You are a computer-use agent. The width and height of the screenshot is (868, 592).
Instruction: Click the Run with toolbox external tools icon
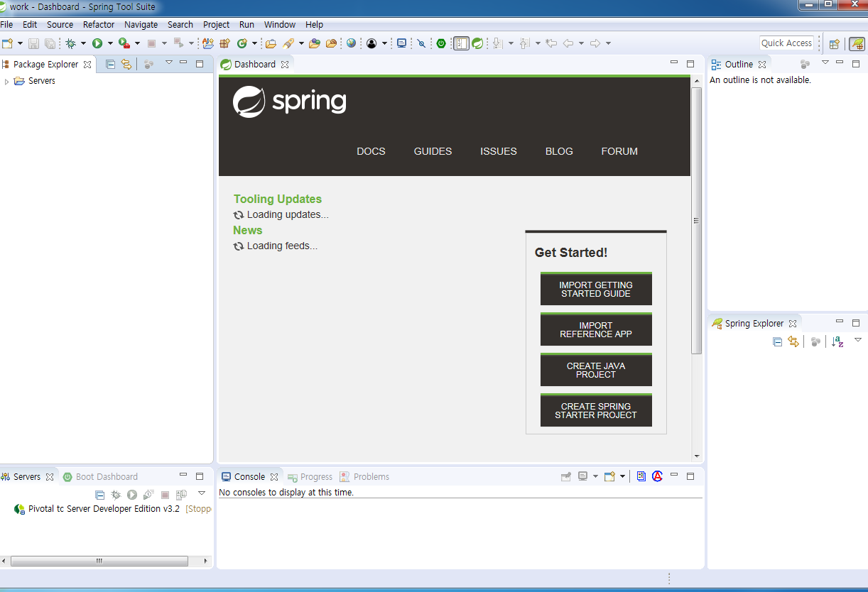click(124, 43)
